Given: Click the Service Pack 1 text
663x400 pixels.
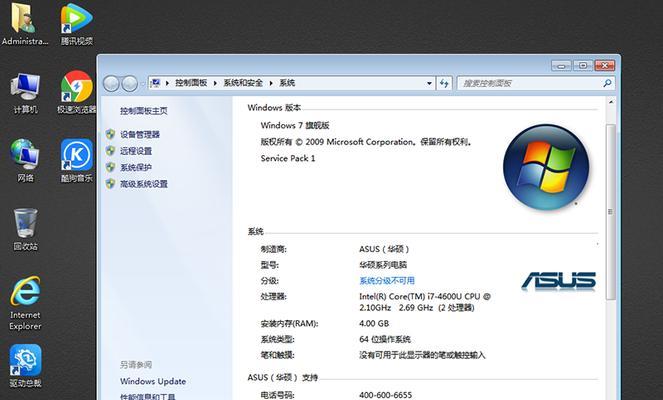Looking at the screenshot, I should [x=288, y=158].
